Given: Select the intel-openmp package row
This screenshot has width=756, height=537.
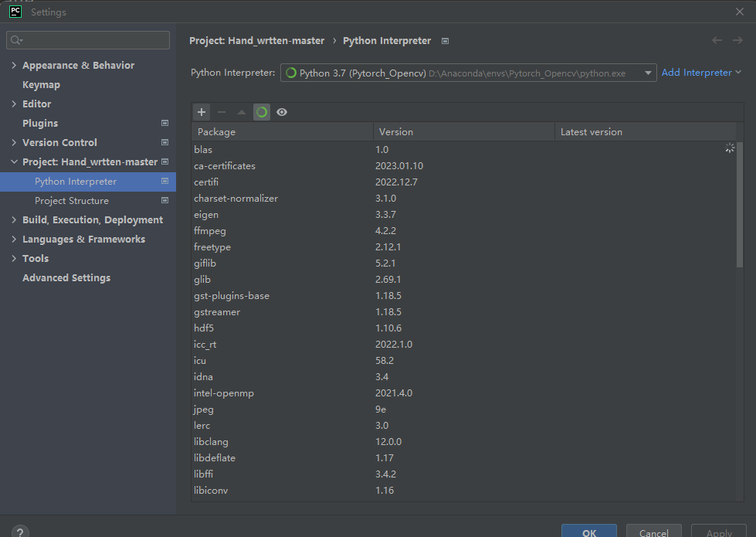Looking at the screenshot, I should 463,393.
